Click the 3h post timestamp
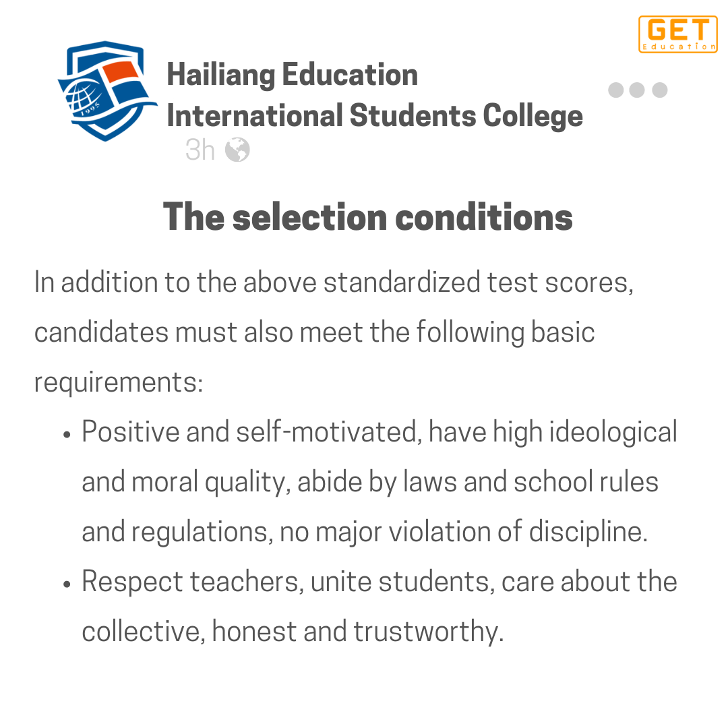The height and width of the screenshot is (728, 728). click(200, 150)
